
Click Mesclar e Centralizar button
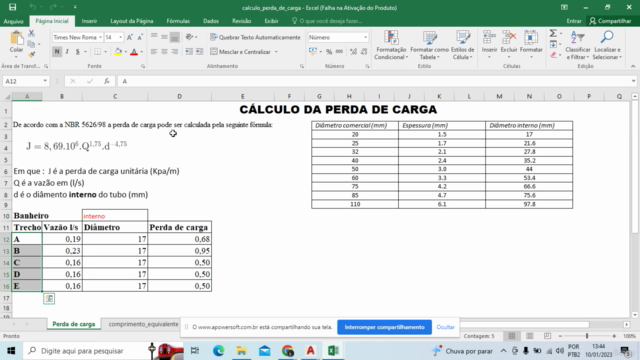(x=240, y=52)
